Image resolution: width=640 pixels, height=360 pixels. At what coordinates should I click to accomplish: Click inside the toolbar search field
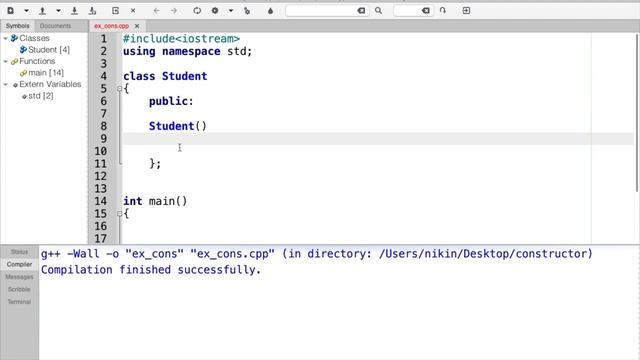[x=322, y=11]
